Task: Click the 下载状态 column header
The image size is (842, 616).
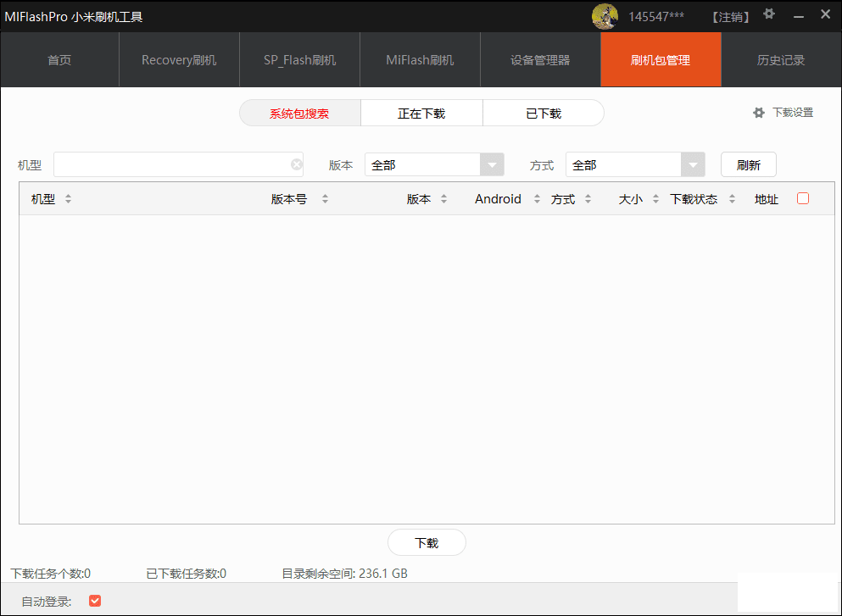Action: pyautogui.click(x=694, y=199)
